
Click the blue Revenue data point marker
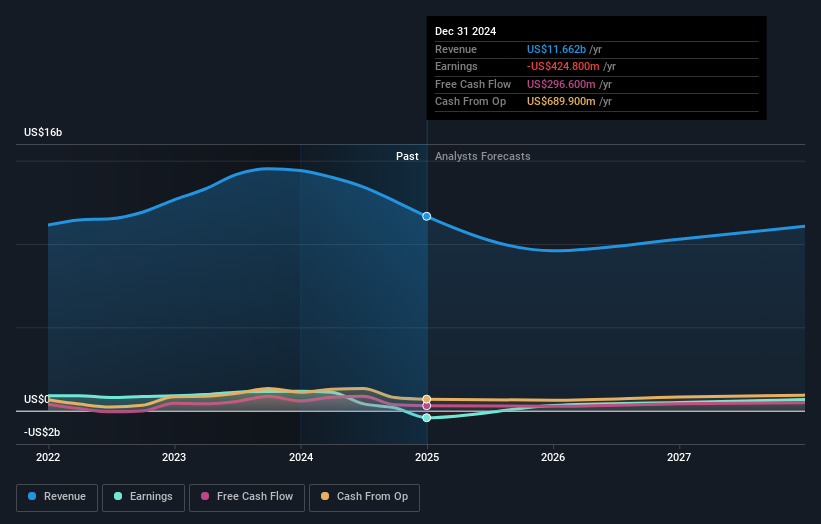tap(427, 216)
